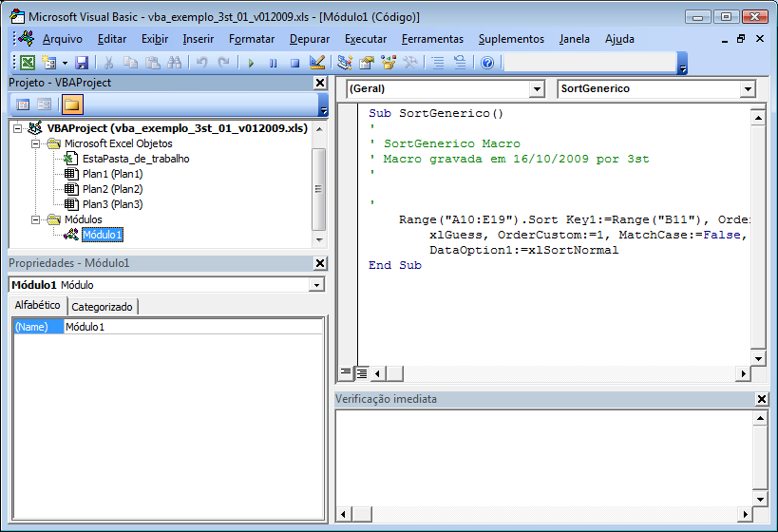Toggle Design Mode icon
The image size is (778, 532).
[317, 63]
